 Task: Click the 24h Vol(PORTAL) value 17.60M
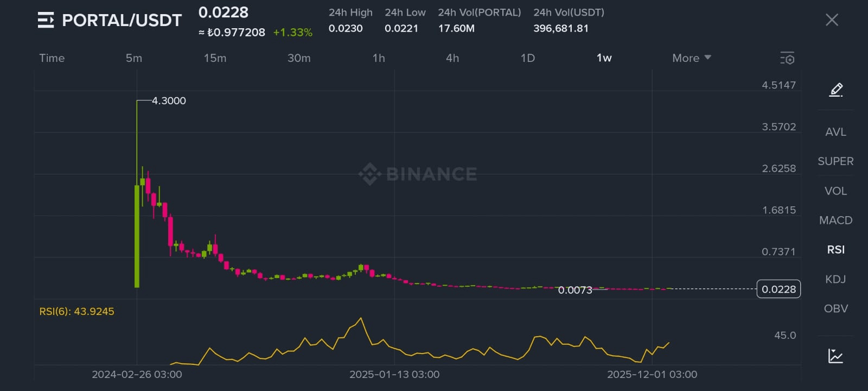tap(456, 28)
